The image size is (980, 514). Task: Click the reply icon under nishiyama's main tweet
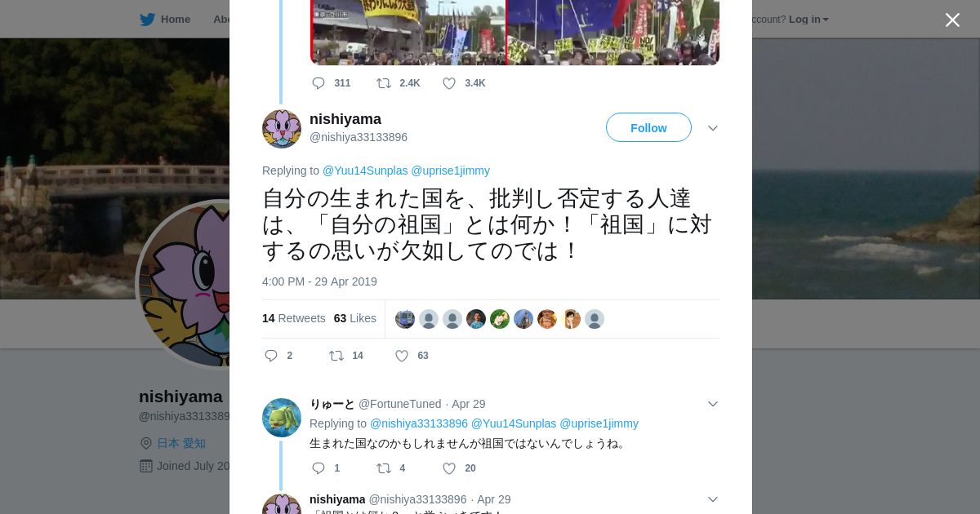tap(272, 356)
